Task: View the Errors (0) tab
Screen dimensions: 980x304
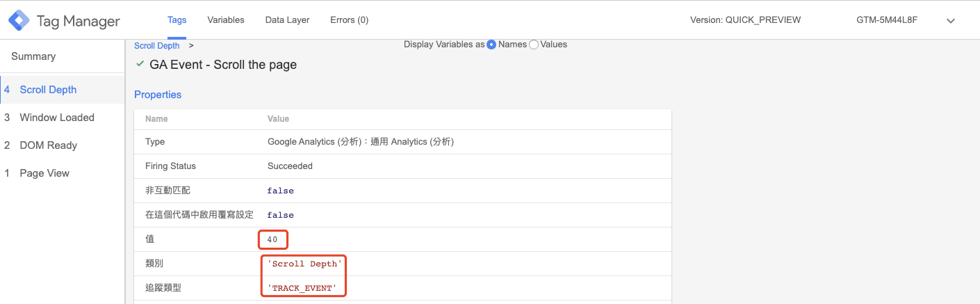Action: click(349, 20)
